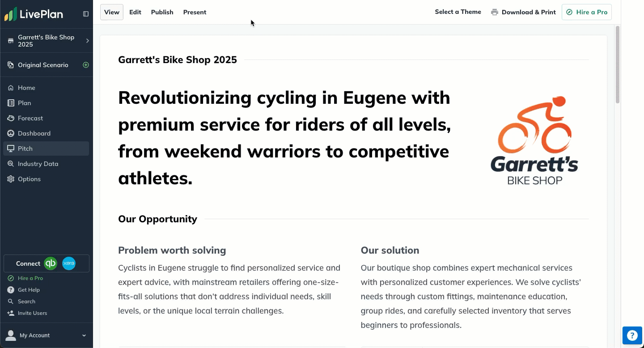The height and width of the screenshot is (348, 644).
Task: Click the Hire a Pro button
Action: tap(586, 12)
